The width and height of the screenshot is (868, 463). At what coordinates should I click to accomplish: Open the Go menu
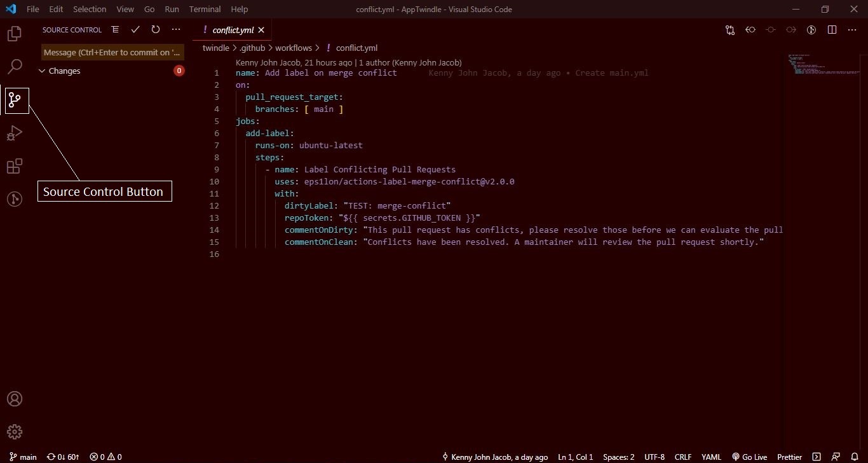[x=149, y=9]
